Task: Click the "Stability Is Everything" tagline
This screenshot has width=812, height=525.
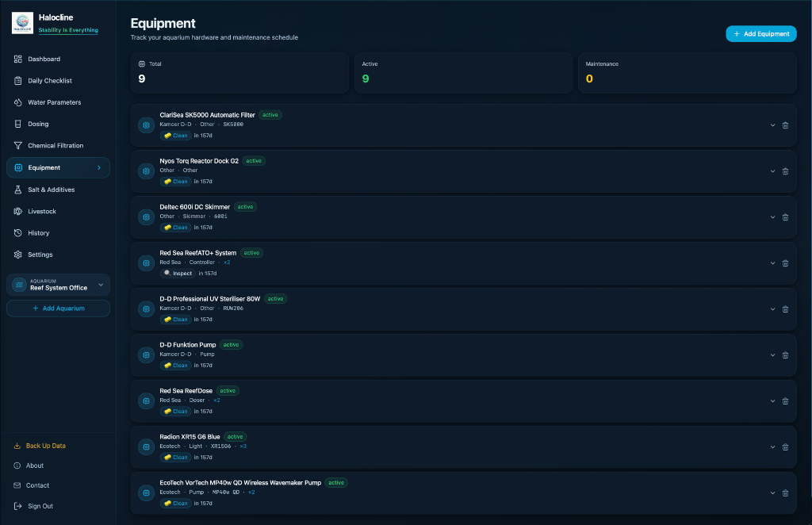Action: (x=68, y=31)
